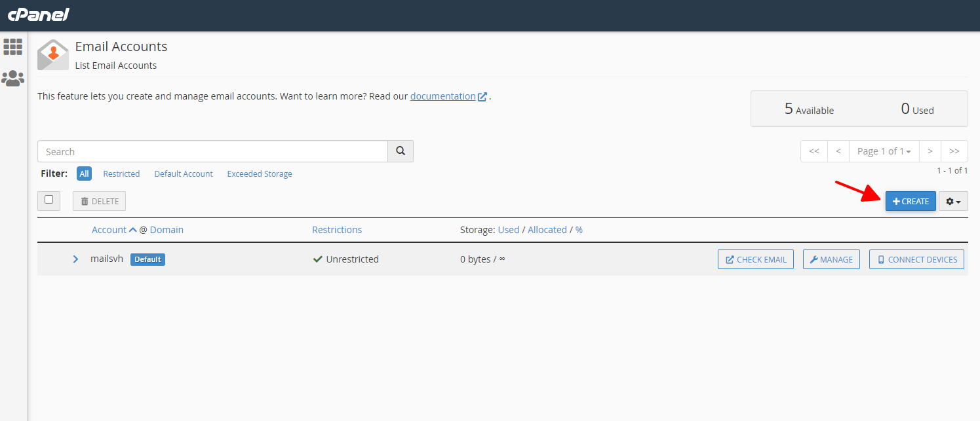Click the DELETE button
The height and width of the screenshot is (421, 980).
(x=99, y=201)
